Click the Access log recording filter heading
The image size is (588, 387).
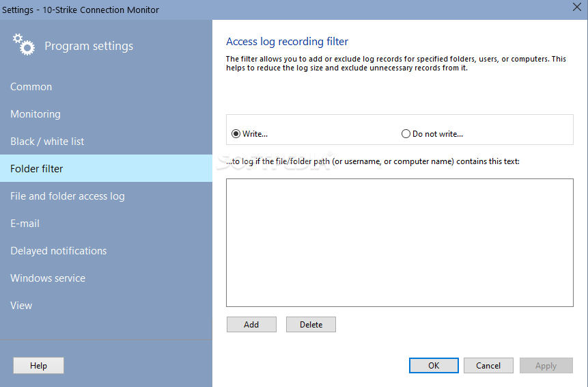pos(288,42)
